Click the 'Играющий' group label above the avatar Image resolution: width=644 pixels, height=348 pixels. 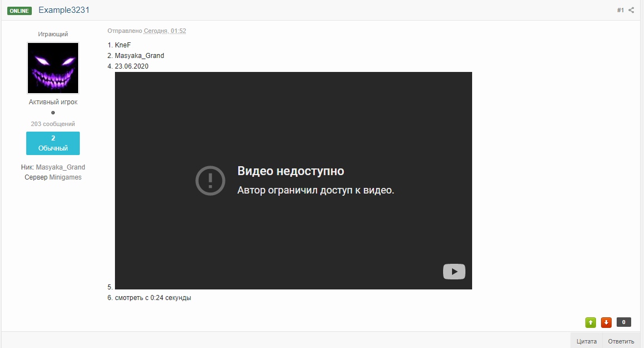[x=53, y=34]
